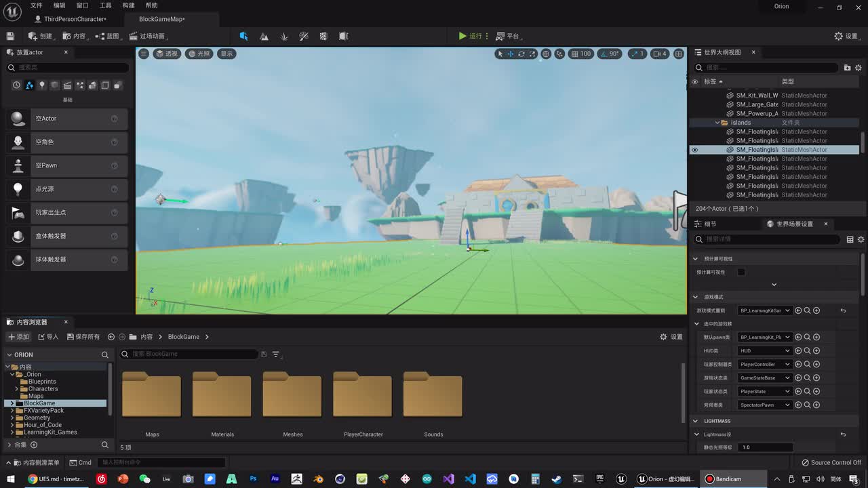Expand advanced precomputed visibility chevron
The image size is (868, 488).
coord(774,285)
